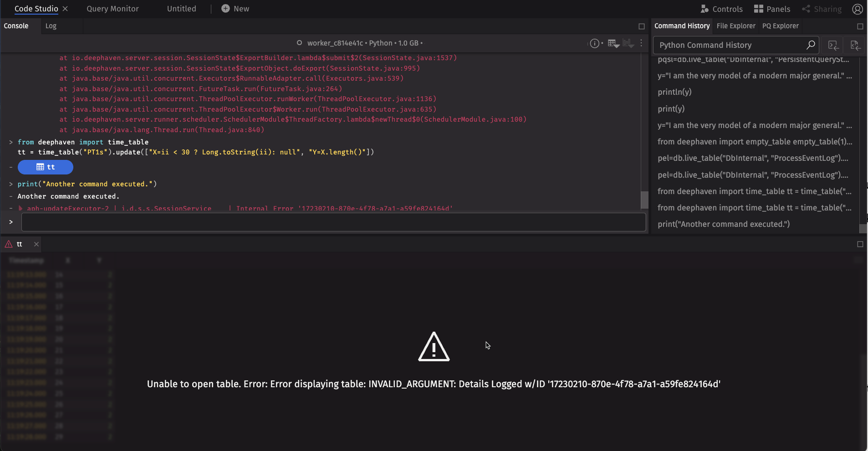This screenshot has width=868, height=451.
Task: Click the blue tt table button
Action: point(46,167)
